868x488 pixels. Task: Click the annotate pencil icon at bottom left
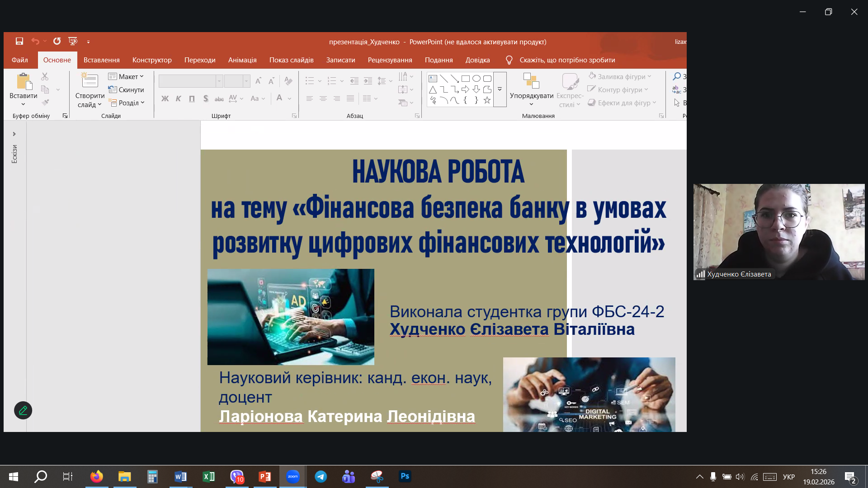pyautogui.click(x=23, y=410)
